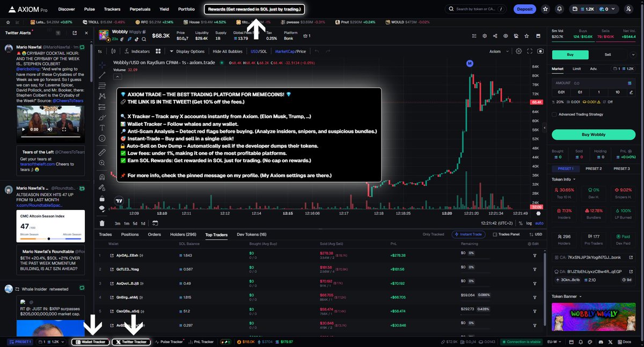
Task: Select PRESET 2 in trade panel
Action: (x=593, y=169)
